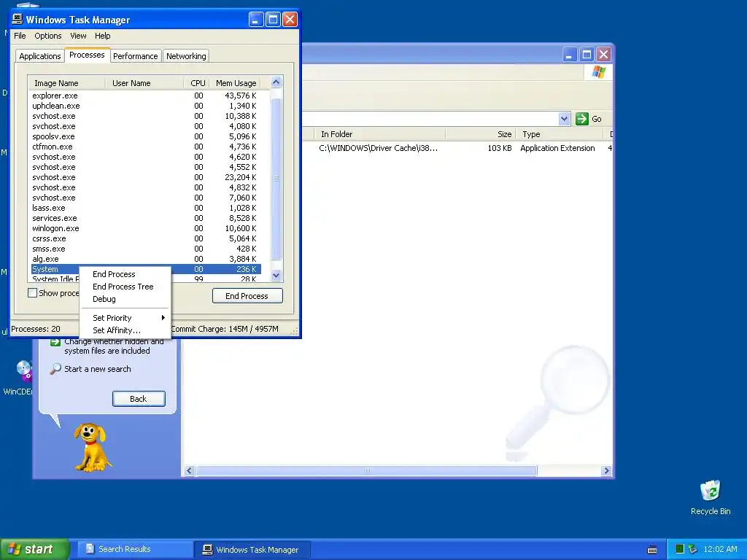
Task: Select the csrss.exe process
Action: [x=146, y=238]
